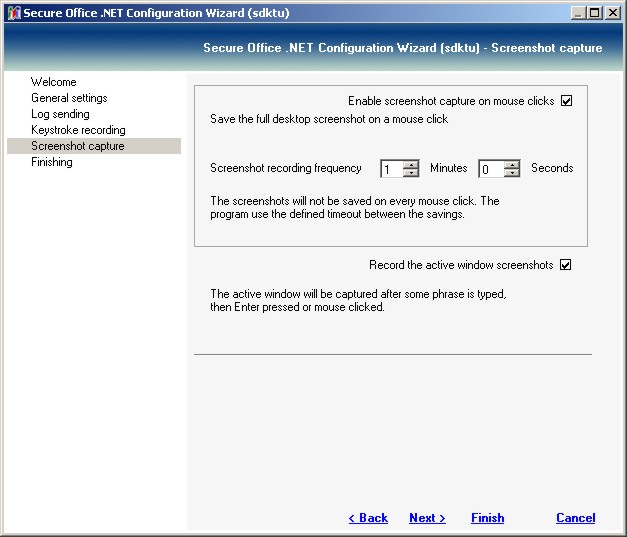Viewport: 627px width, 537px height.
Task: Open the Welcome page in sidebar
Action: pyautogui.click(x=53, y=82)
